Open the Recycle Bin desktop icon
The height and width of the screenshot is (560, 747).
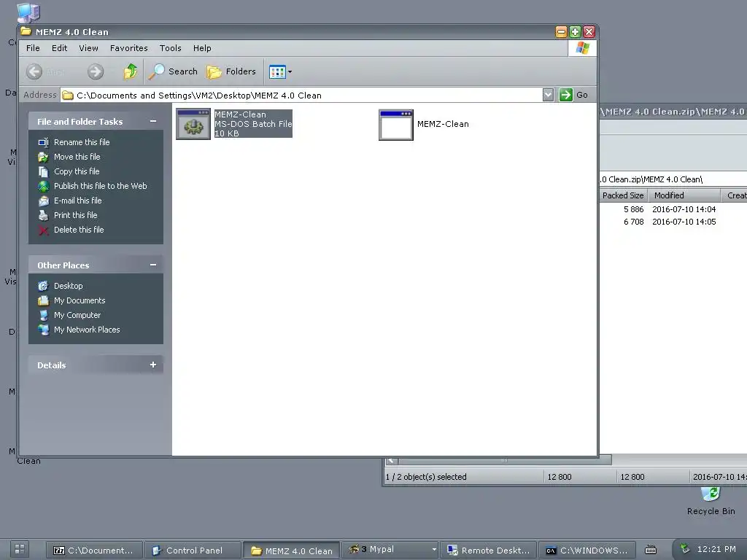(x=711, y=502)
